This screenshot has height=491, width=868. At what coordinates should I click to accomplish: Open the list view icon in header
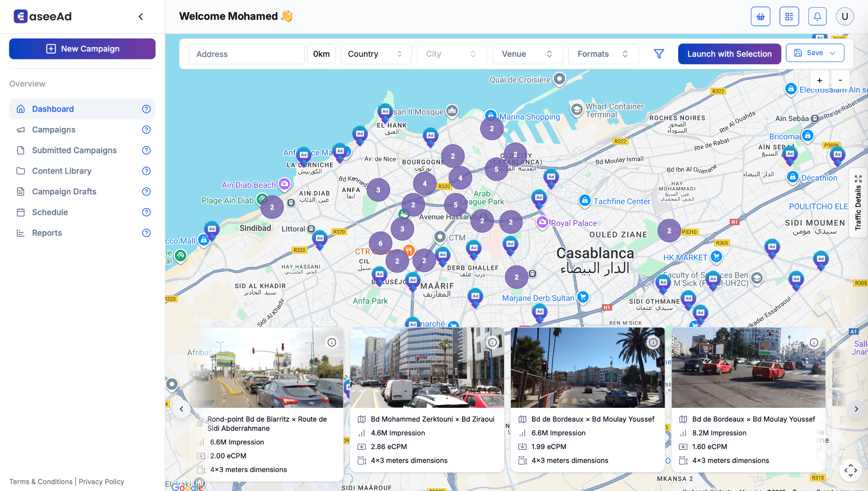click(x=789, y=17)
